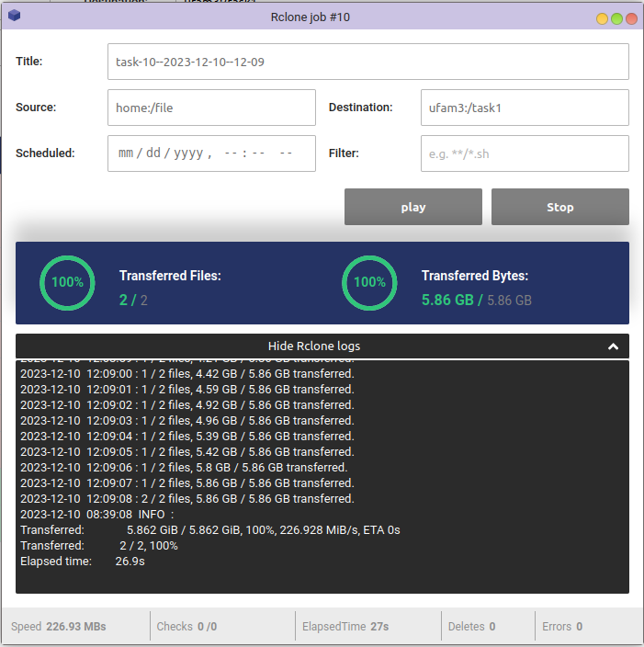Focus the Filter input field
The width and height of the screenshot is (644, 647).
click(525, 153)
